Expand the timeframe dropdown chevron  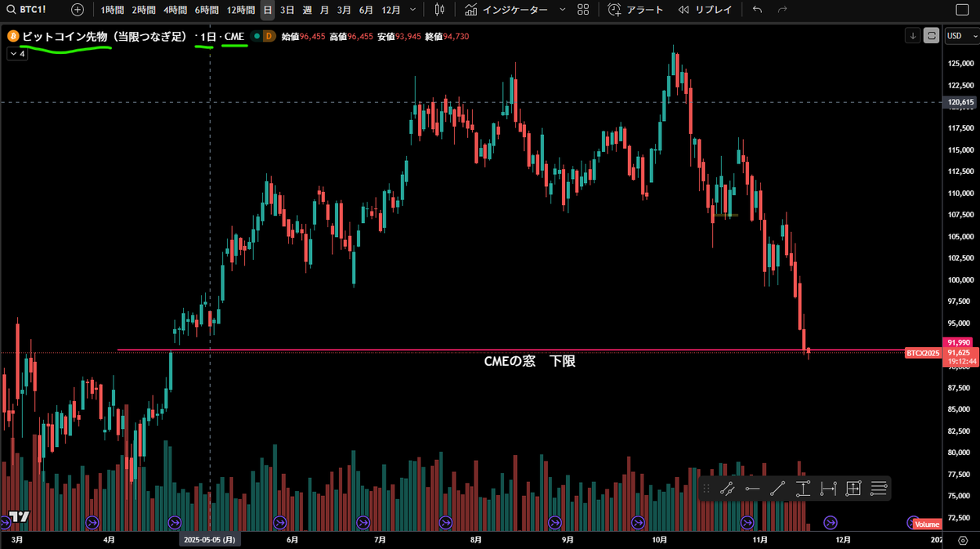[x=412, y=10]
